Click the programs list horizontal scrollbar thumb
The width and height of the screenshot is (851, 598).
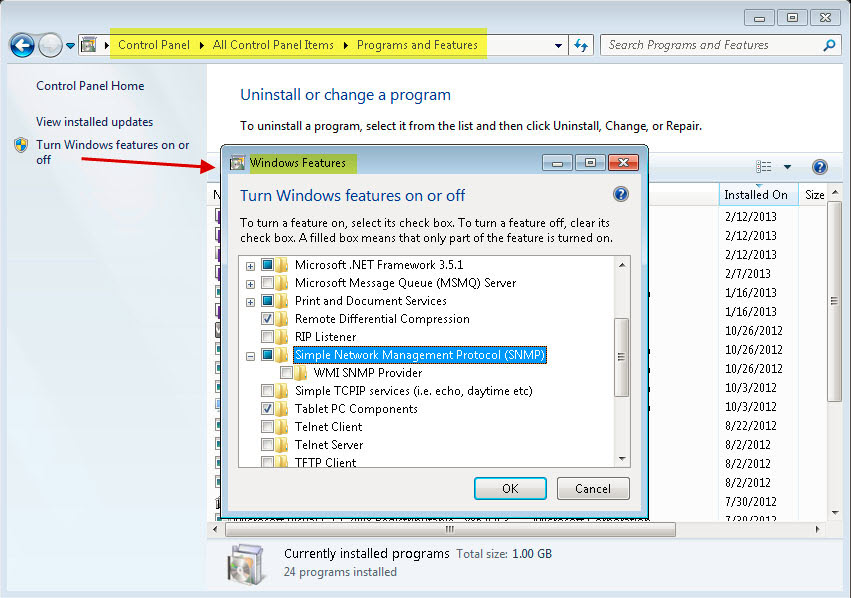pyautogui.click(x=450, y=529)
